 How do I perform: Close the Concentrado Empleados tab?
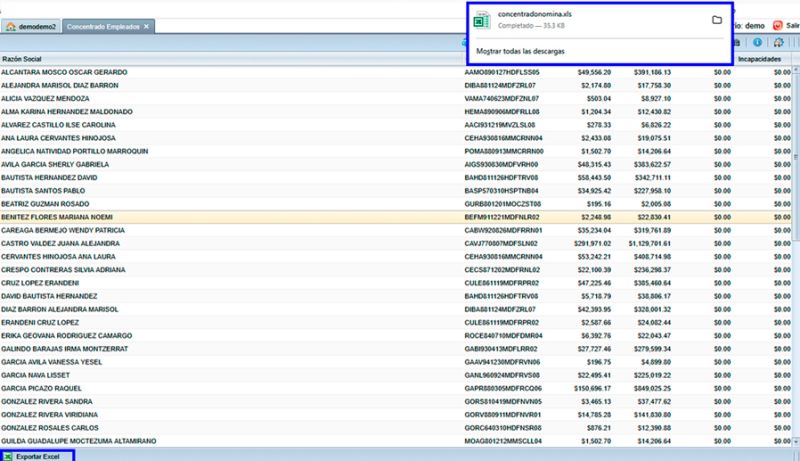pos(146,27)
